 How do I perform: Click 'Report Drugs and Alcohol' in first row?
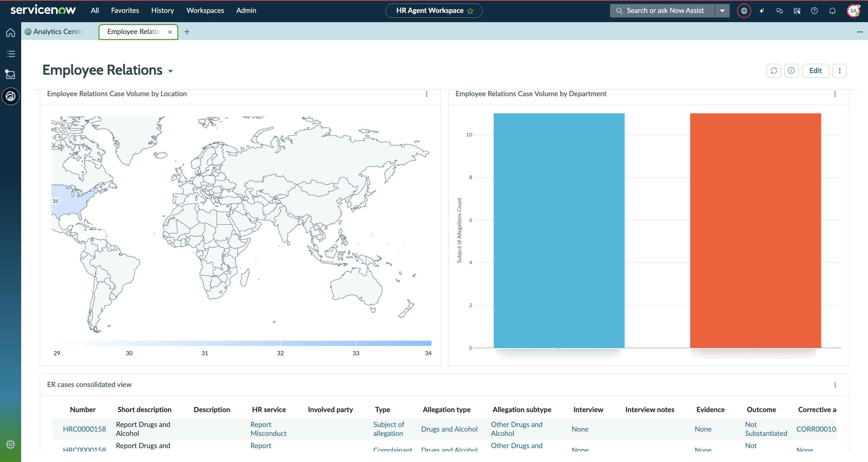click(x=143, y=429)
